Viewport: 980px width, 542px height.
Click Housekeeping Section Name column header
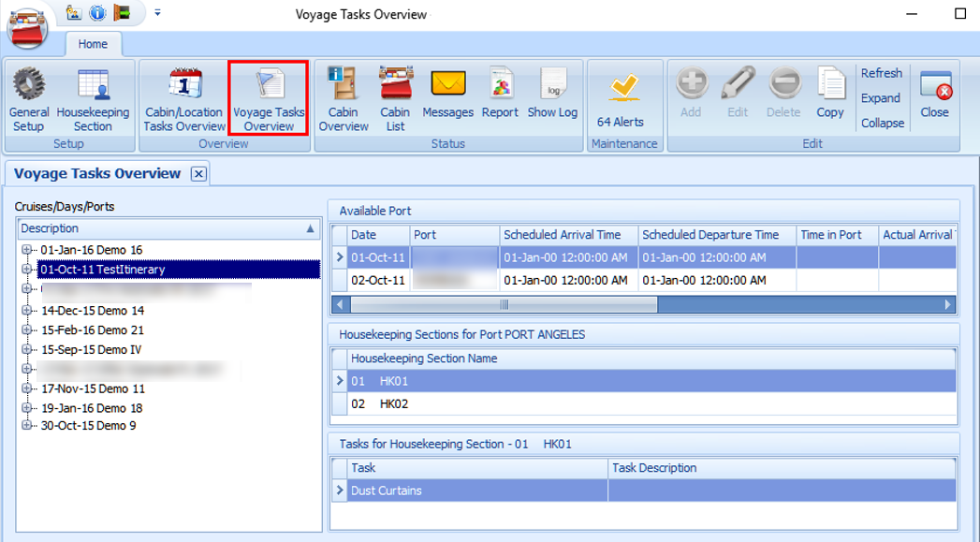point(651,359)
